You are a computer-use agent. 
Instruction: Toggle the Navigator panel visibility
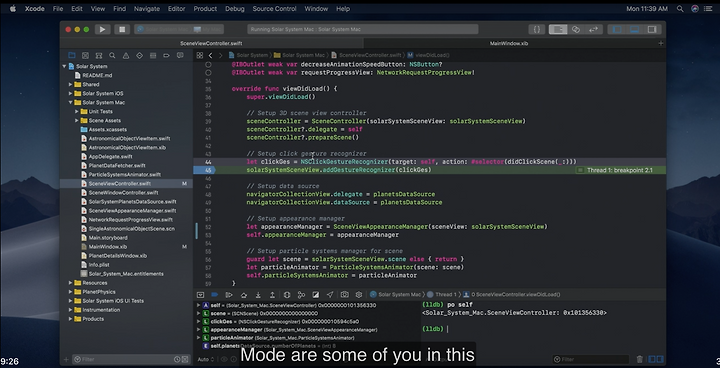tap(617, 29)
